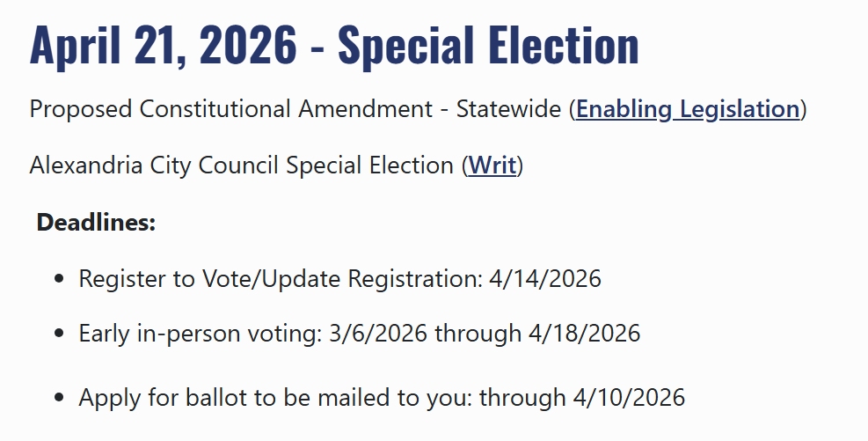The height and width of the screenshot is (441, 868).
Task: Click the bullet beside Register to Vote
Action: tap(59, 279)
